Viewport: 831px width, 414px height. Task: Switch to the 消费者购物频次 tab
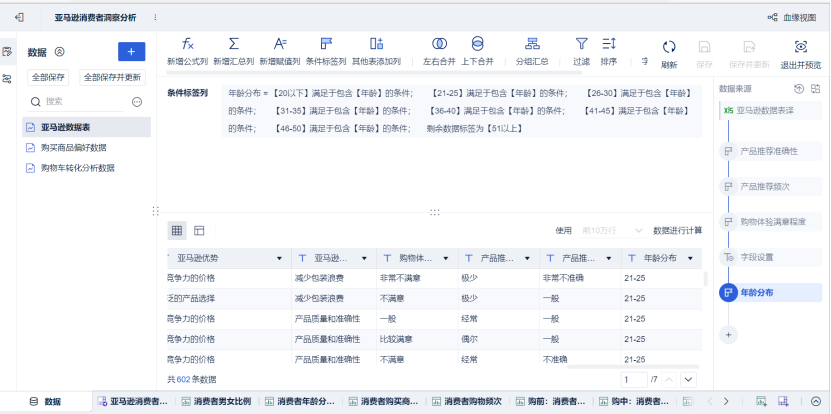468,401
